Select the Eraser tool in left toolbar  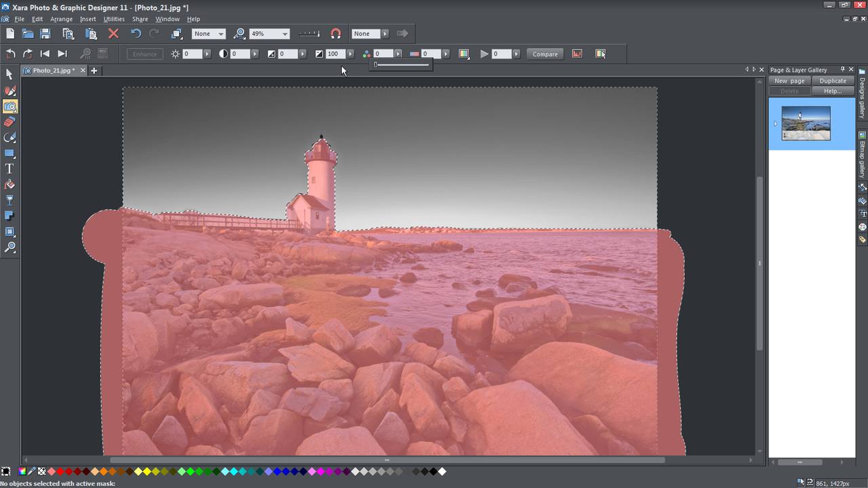tap(9, 122)
